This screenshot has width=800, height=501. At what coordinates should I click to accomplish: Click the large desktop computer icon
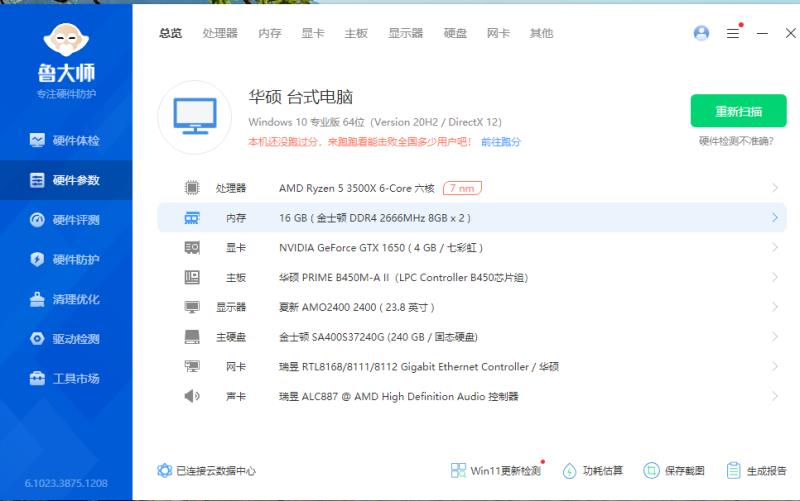click(x=195, y=117)
